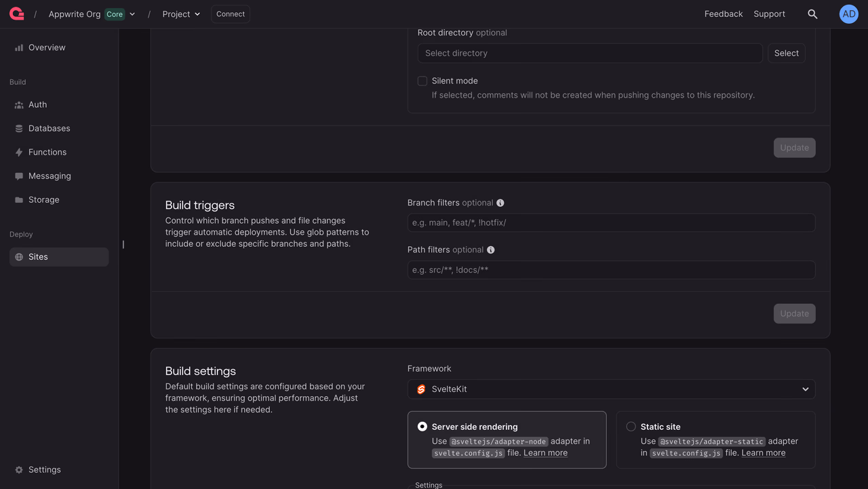This screenshot has height=489, width=868.
Task: Open Learn more link for adapter-static
Action: pos(764,453)
